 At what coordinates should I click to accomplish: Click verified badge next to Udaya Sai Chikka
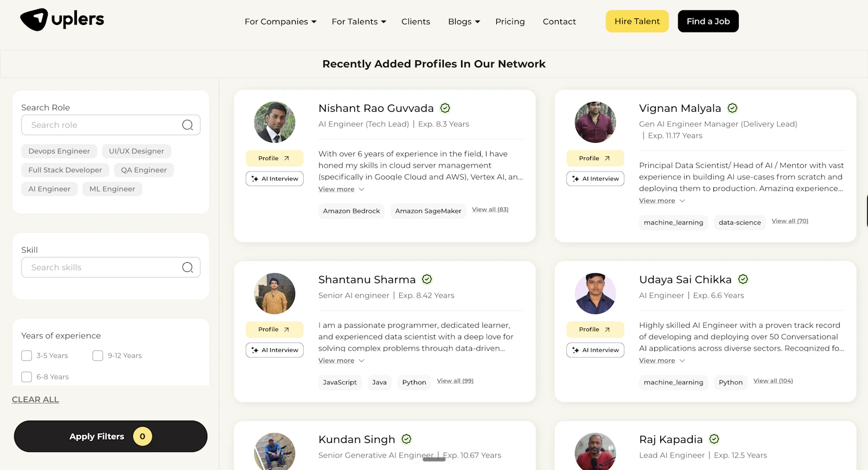(743, 279)
